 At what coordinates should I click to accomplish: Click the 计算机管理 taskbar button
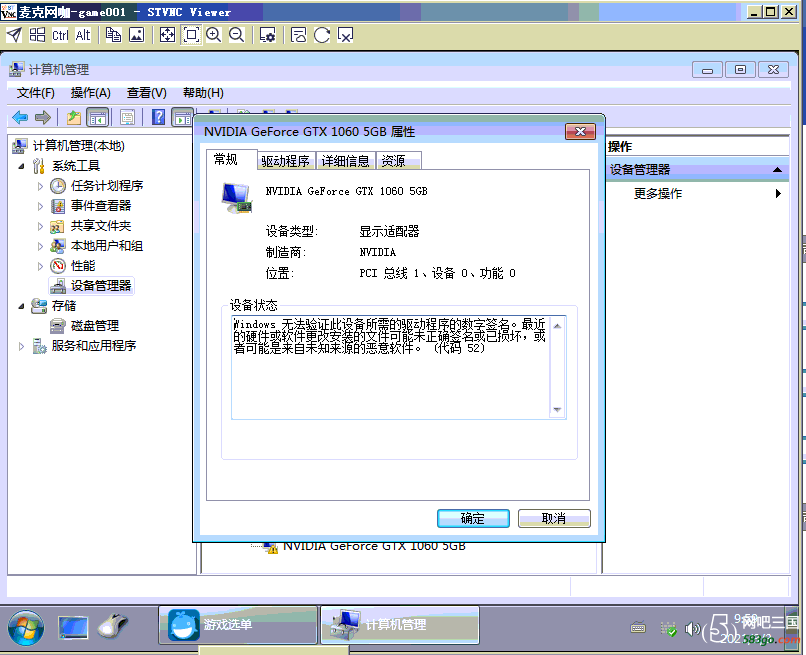[x=400, y=625]
